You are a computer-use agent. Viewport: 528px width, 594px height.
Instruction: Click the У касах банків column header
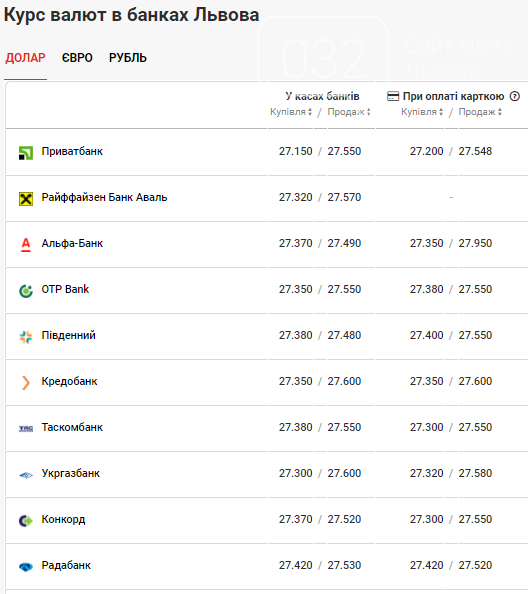tap(322, 96)
